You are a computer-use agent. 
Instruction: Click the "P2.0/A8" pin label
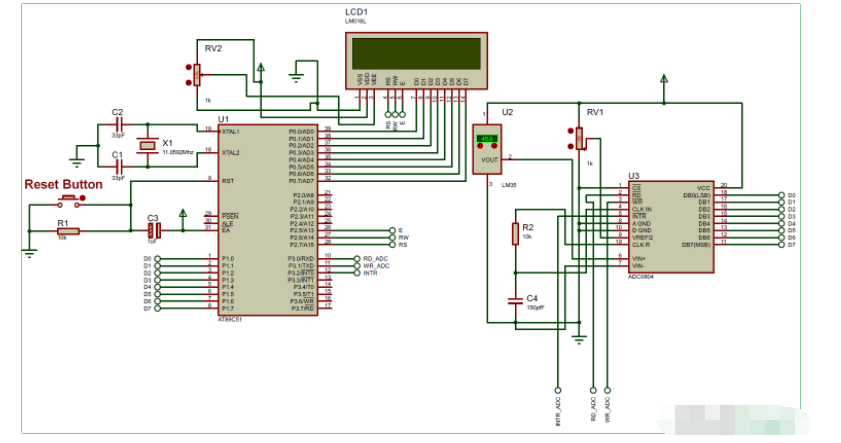click(304, 195)
